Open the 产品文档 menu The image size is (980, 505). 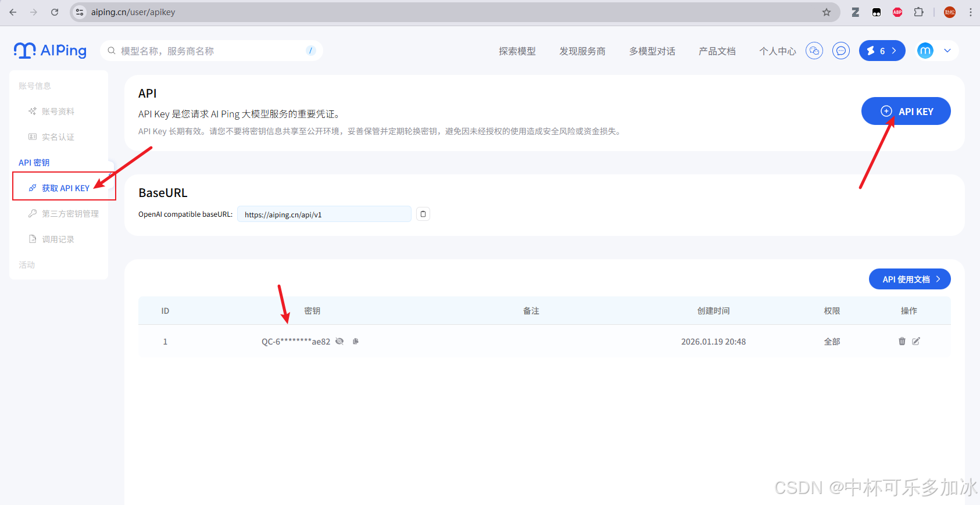click(x=717, y=51)
